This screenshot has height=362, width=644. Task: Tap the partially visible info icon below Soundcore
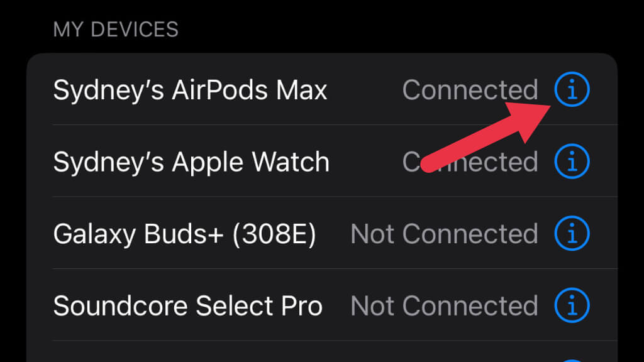(x=572, y=360)
